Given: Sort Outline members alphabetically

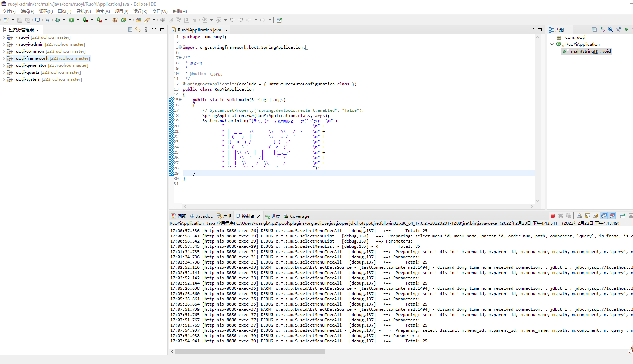Looking at the screenshot, I should pos(602,30).
